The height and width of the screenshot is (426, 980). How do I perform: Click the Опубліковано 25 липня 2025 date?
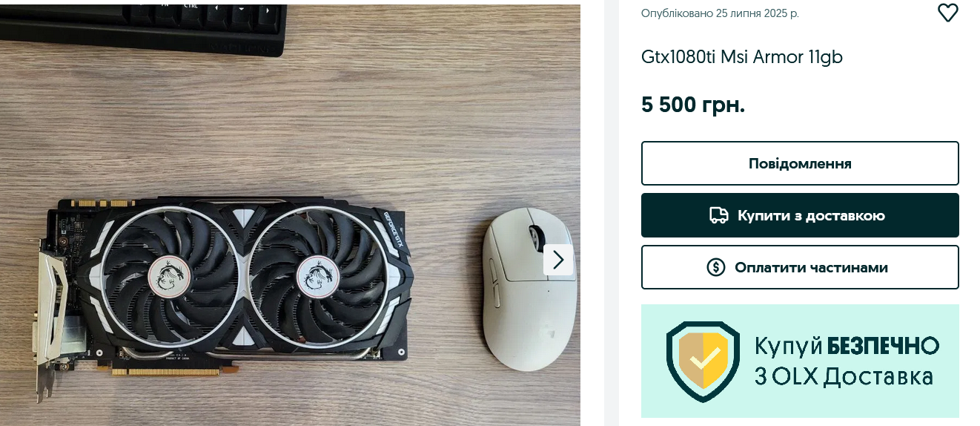pyautogui.click(x=720, y=13)
